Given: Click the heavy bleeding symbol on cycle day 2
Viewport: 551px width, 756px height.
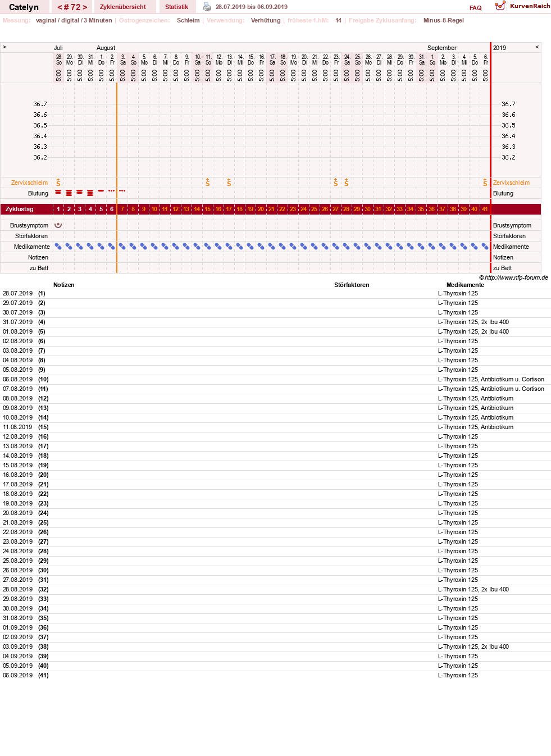Looking at the screenshot, I should click(69, 193).
